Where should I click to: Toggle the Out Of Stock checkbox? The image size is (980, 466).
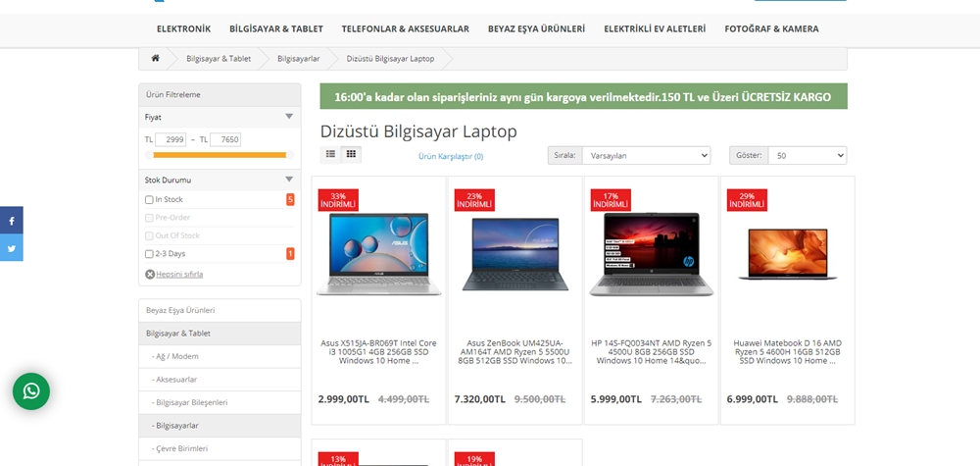point(149,235)
